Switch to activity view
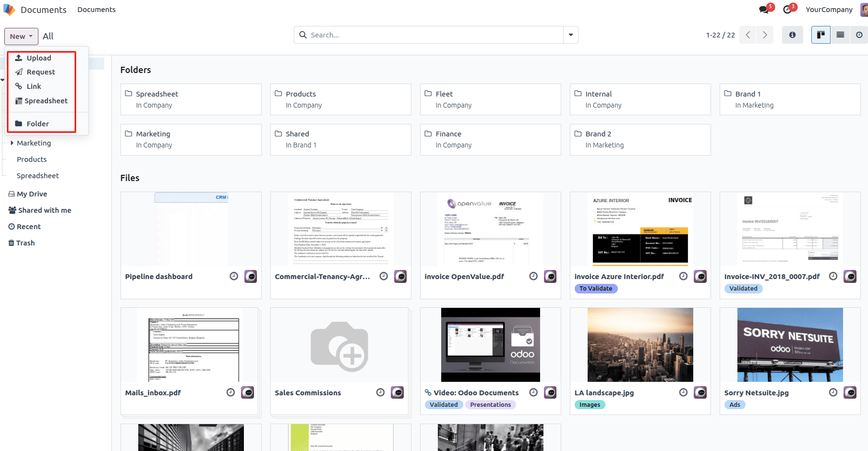The image size is (868, 451). [859, 35]
